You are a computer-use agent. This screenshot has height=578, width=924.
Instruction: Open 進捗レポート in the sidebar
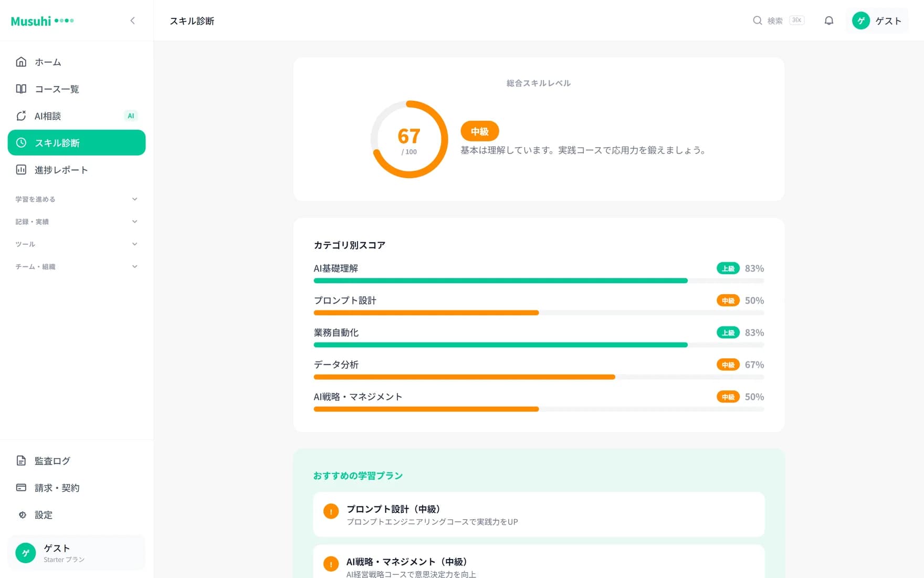(77, 170)
